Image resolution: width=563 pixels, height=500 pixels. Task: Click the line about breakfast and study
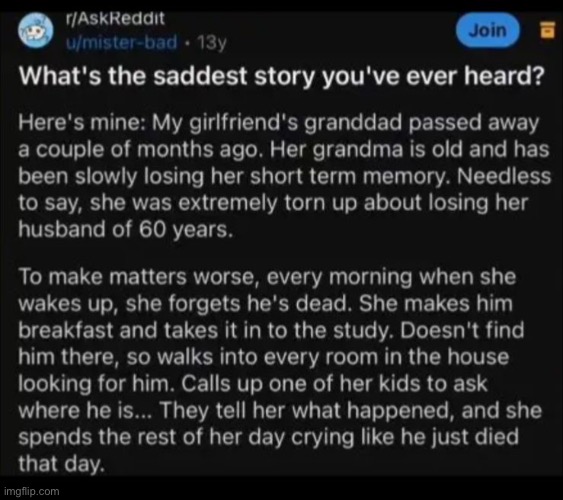click(271, 330)
